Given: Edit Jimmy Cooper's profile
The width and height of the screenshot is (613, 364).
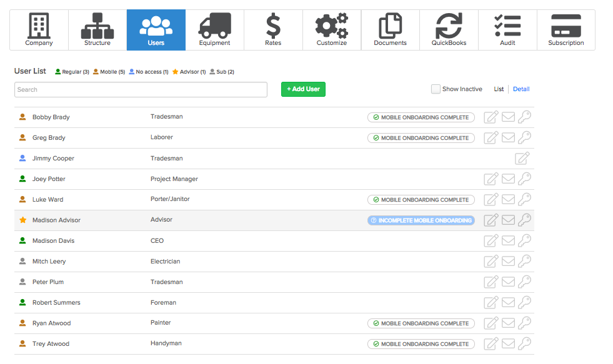Looking at the screenshot, I should pos(522,158).
